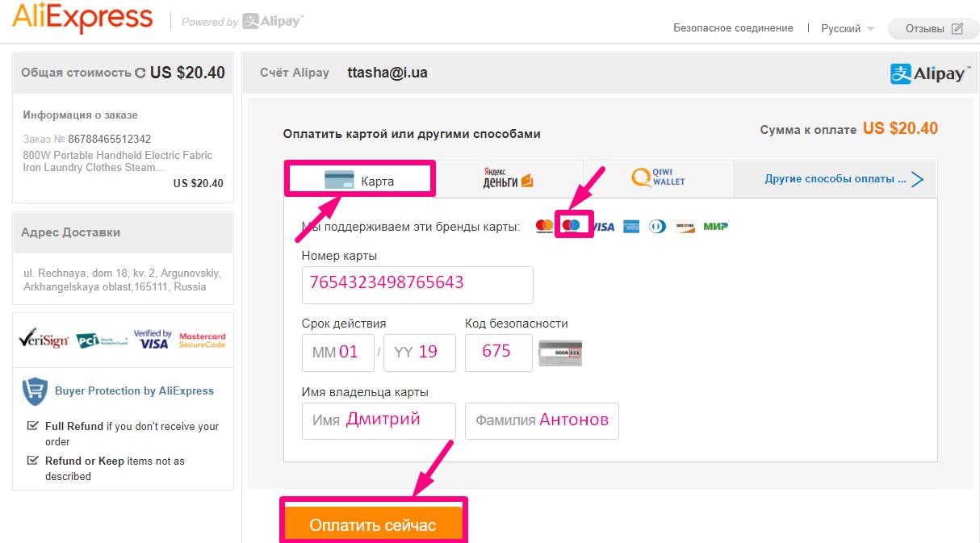This screenshot has height=543, width=980.
Task: Click the edit icon in Отзывы button
Action: (x=957, y=28)
